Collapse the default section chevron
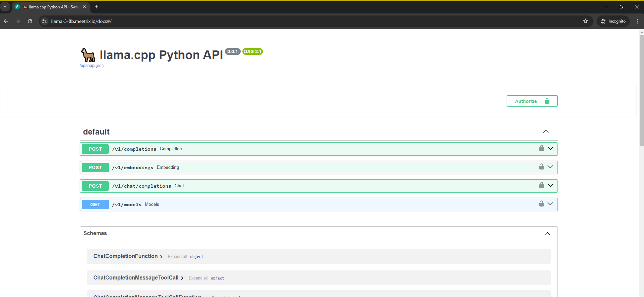 (x=546, y=132)
